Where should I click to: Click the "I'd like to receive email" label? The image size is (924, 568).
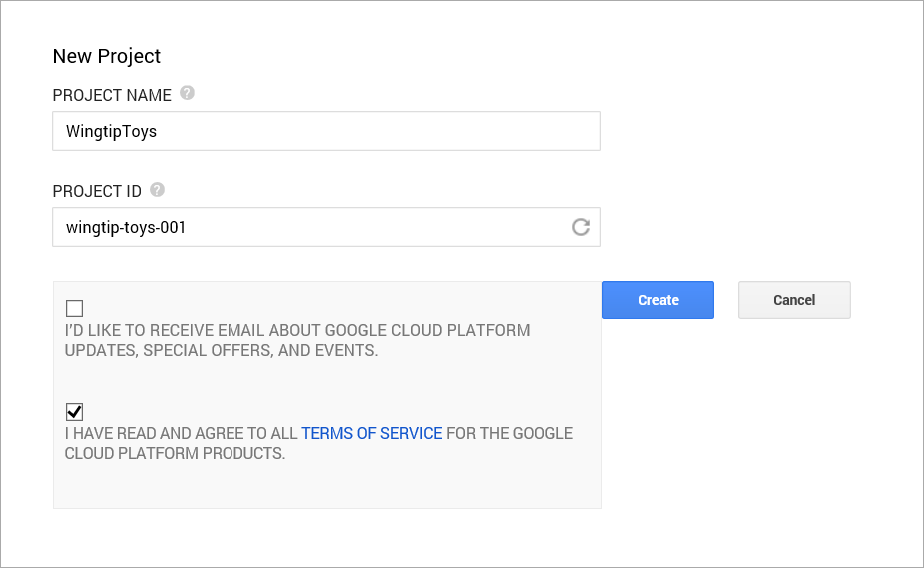[x=297, y=330]
